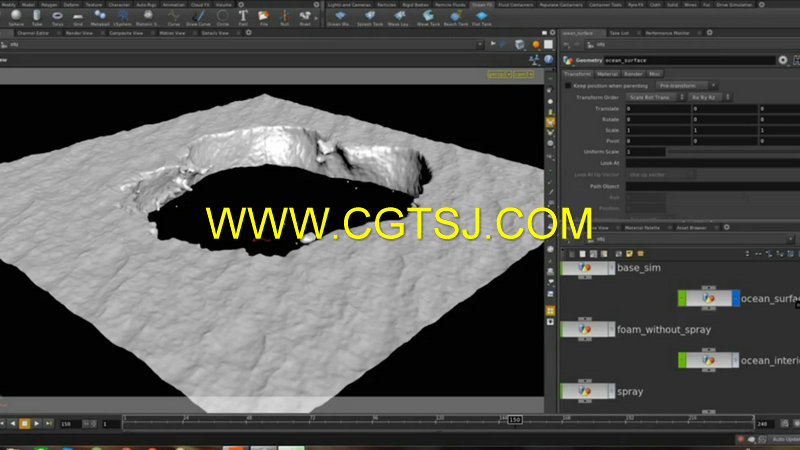The image size is (800, 450).
Task: Switch to the Performance Monitor tab
Action: tap(667, 33)
